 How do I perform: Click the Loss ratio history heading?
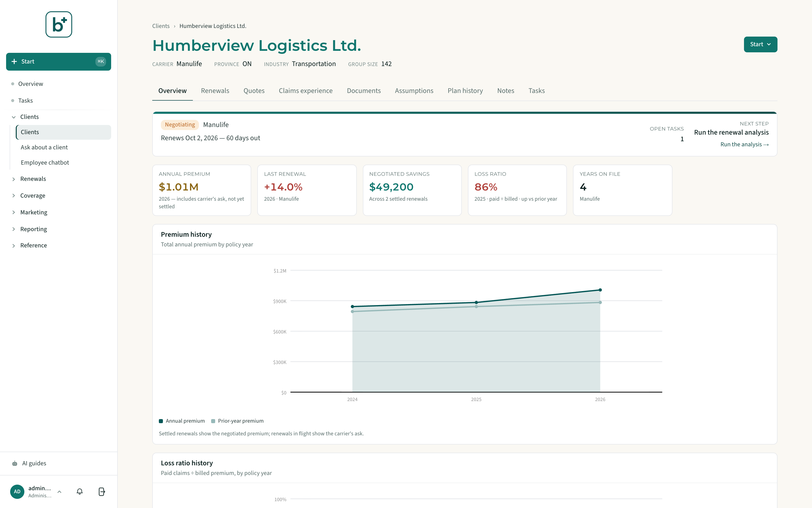click(187, 463)
